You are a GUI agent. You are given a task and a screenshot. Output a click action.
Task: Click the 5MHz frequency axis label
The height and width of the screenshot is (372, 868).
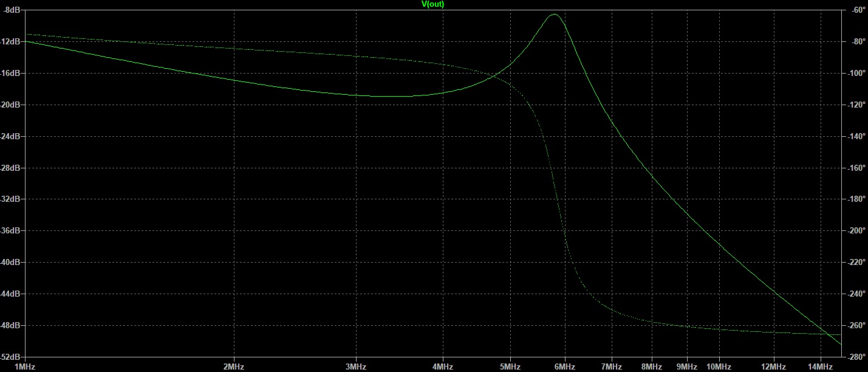(x=510, y=367)
